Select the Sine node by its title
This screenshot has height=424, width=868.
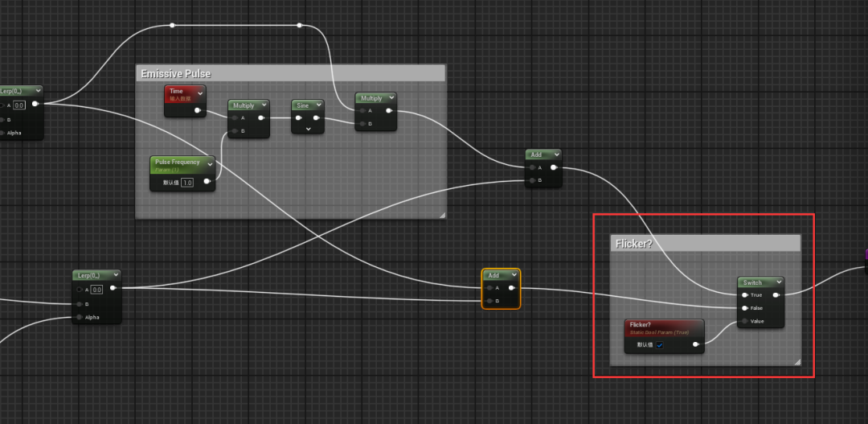pos(303,105)
